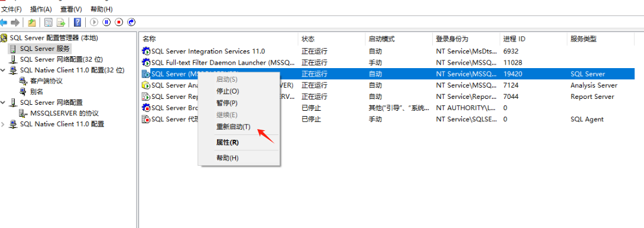Select SQL Server 服务 tree node
This screenshot has height=228, width=644.
45,49
